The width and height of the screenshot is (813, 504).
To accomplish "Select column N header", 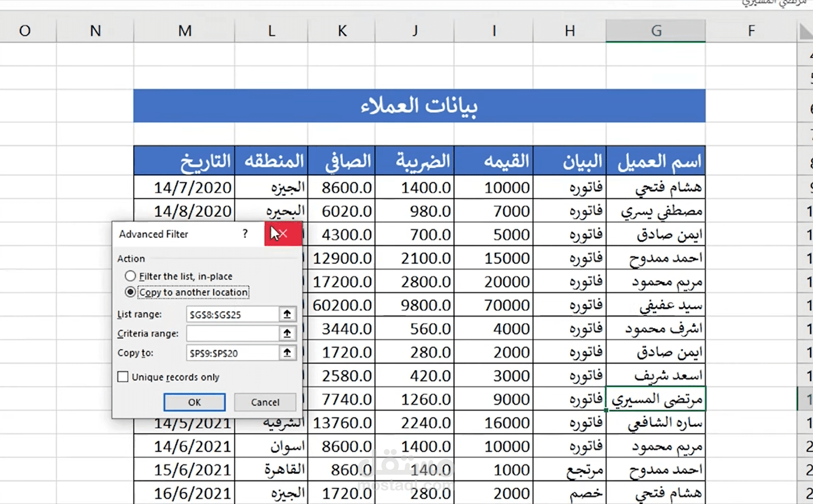I will pos(95,31).
